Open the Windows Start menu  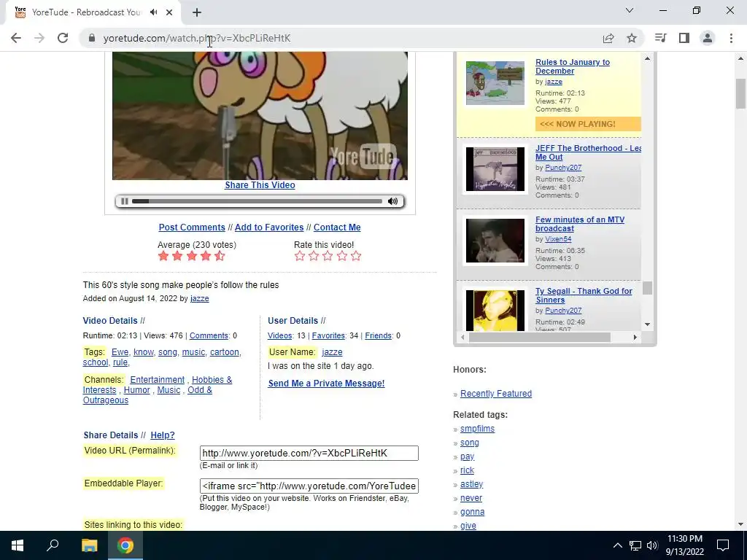coord(18,545)
